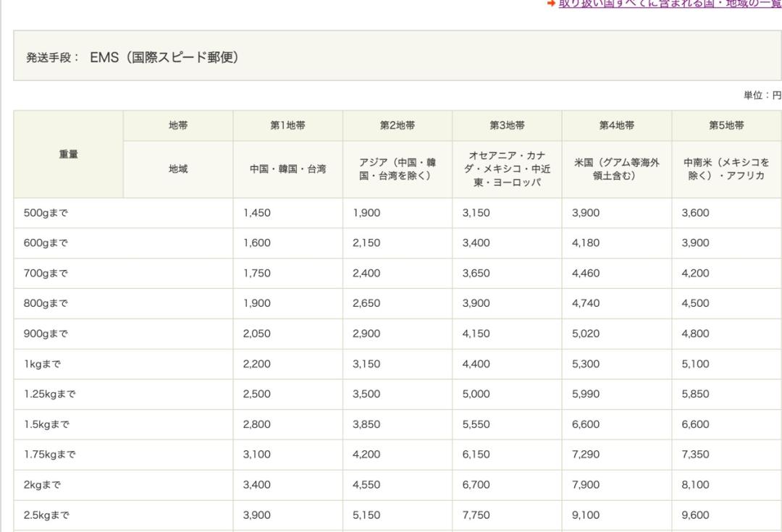Click the 第3地帯 column header
Viewport: 782px width, 532px height.
tap(507, 124)
